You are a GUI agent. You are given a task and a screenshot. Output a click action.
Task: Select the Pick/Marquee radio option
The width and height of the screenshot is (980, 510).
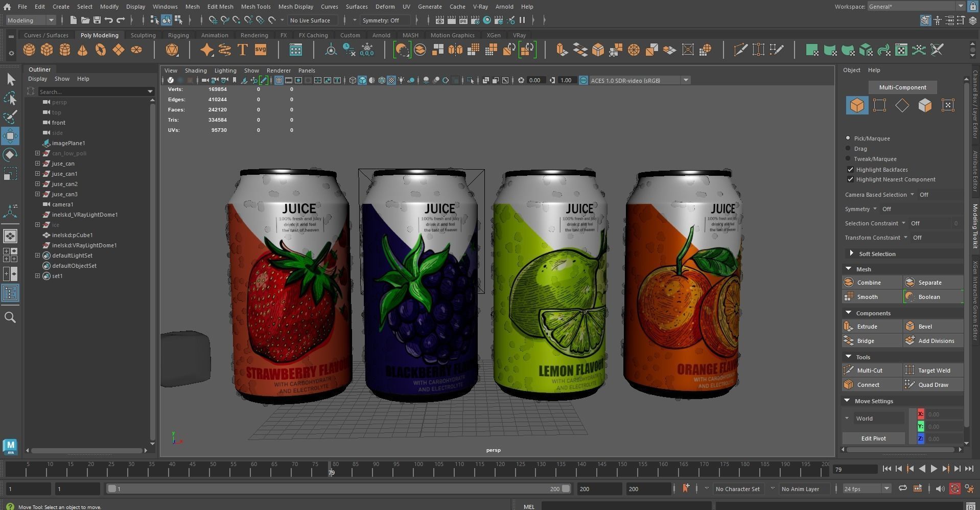click(x=848, y=138)
